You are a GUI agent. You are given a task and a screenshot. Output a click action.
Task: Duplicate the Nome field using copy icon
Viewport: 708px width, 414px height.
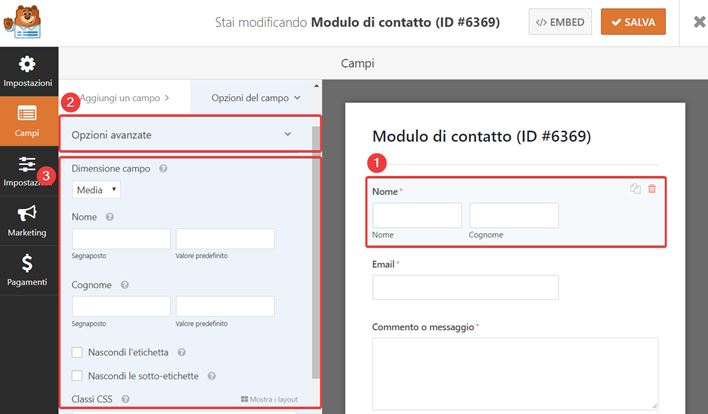point(635,189)
